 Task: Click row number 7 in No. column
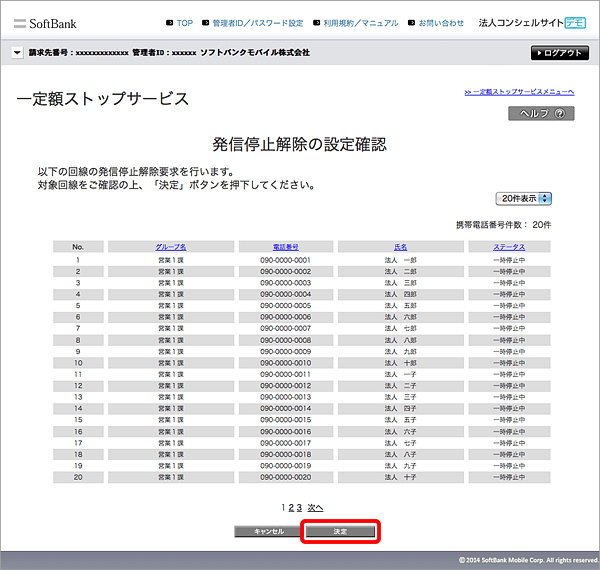click(x=78, y=328)
